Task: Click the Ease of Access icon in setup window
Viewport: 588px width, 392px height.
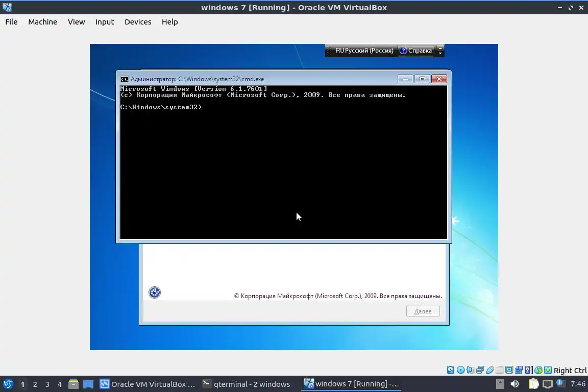Action: click(x=155, y=292)
